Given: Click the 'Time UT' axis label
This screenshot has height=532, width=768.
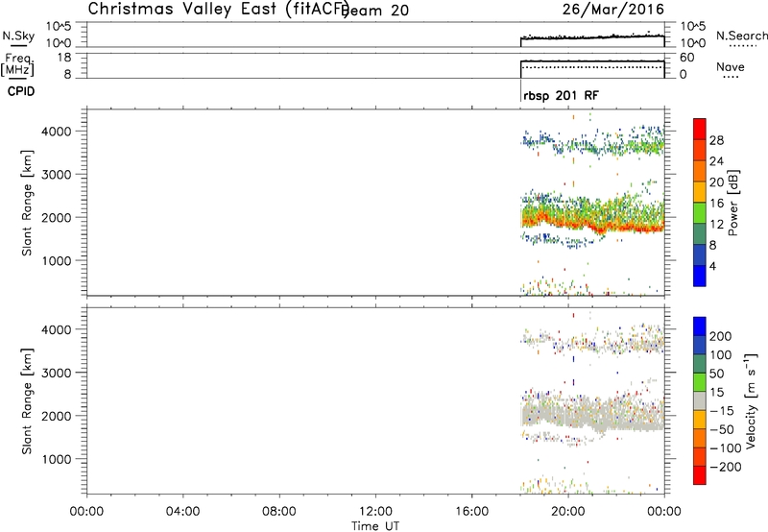Looking at the screenshot, I should [x=375, y=526].
